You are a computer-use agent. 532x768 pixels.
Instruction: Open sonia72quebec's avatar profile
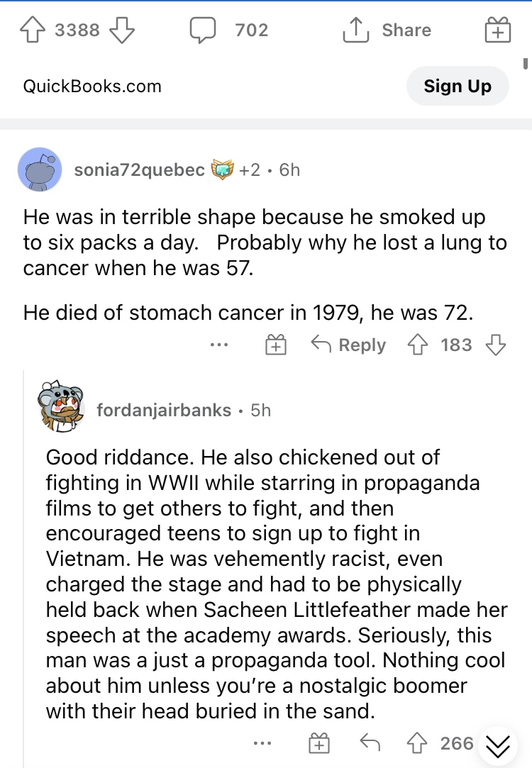[x=40, y=169]
